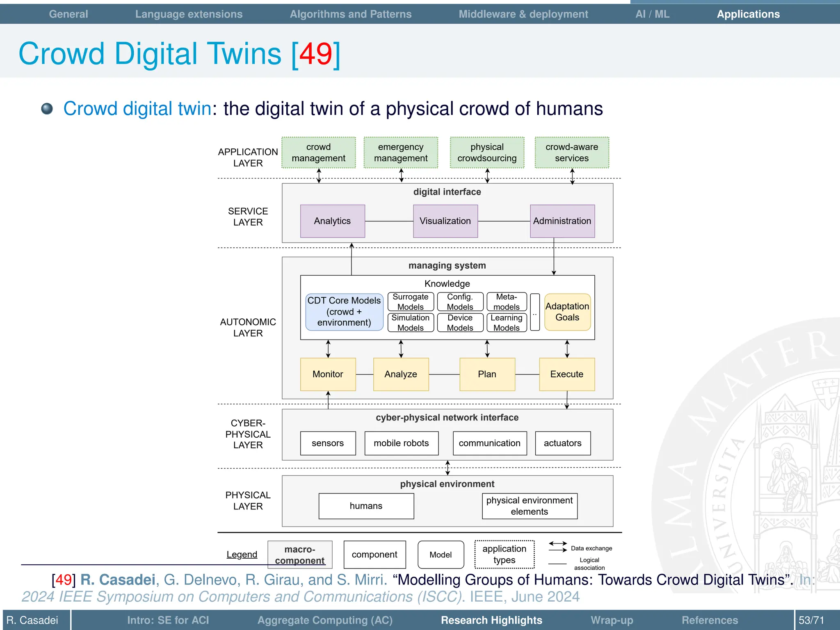Open Aggregate Computing (AC) footer section

point(325,620)
